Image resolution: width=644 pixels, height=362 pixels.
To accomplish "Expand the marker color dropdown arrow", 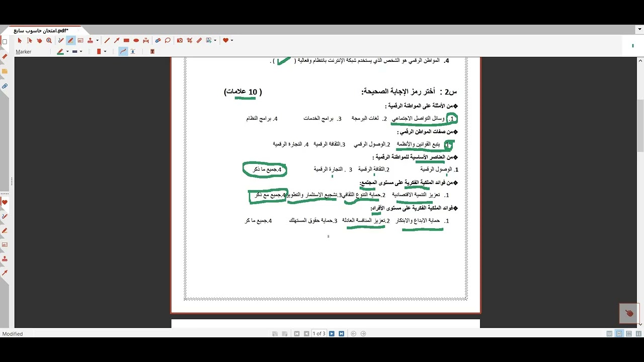I will tap(67, 52).
